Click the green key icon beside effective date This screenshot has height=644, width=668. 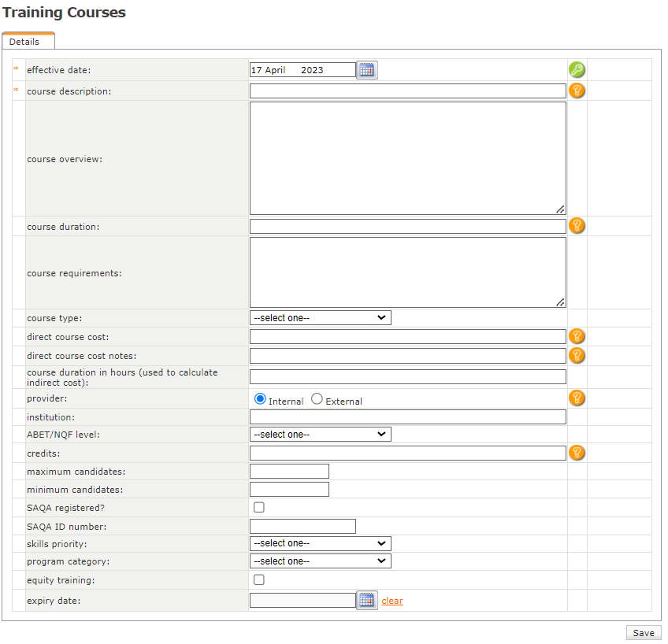click(577, 70)
